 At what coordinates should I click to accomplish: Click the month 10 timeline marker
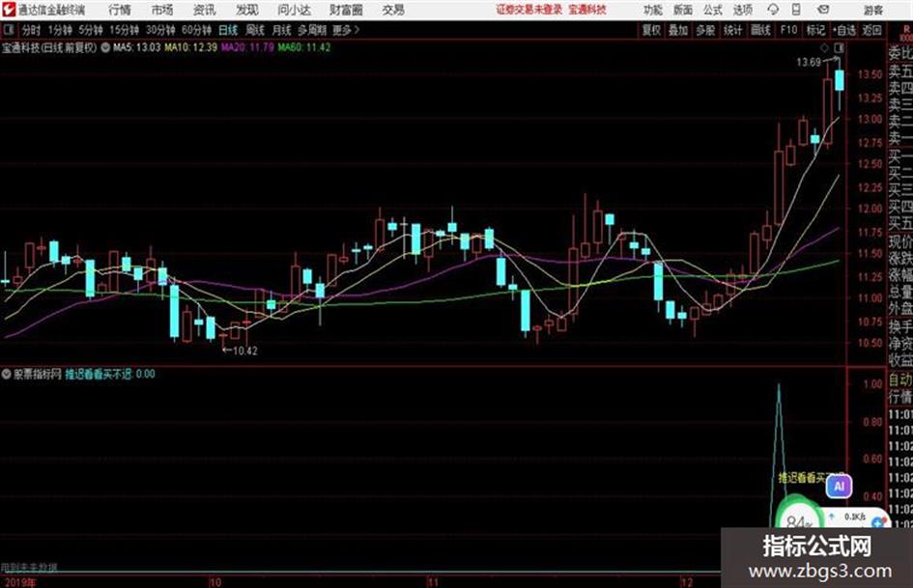point(215,582)
